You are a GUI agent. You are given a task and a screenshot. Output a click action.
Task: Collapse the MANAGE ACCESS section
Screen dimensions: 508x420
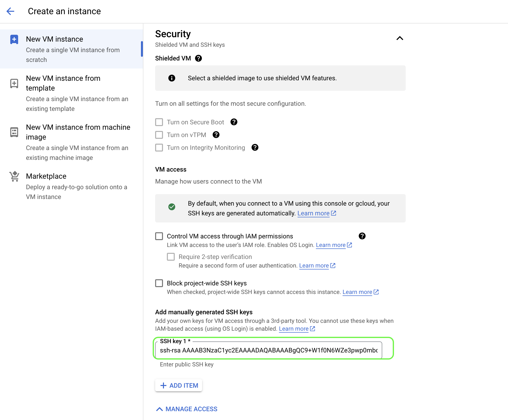(187, 409)
